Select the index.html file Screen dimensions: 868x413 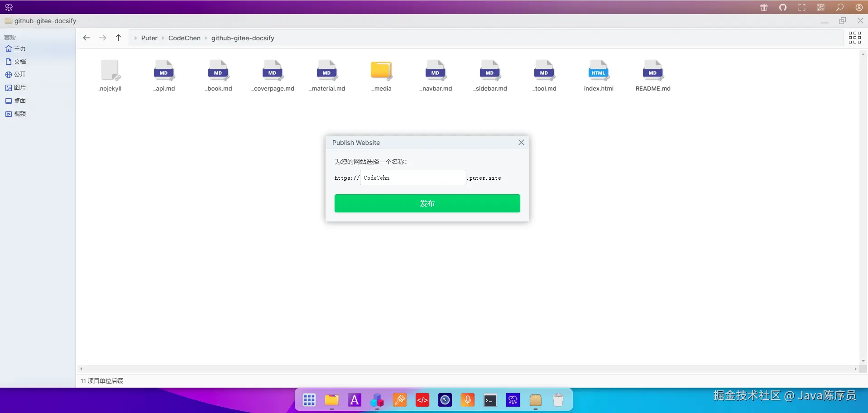599,76
